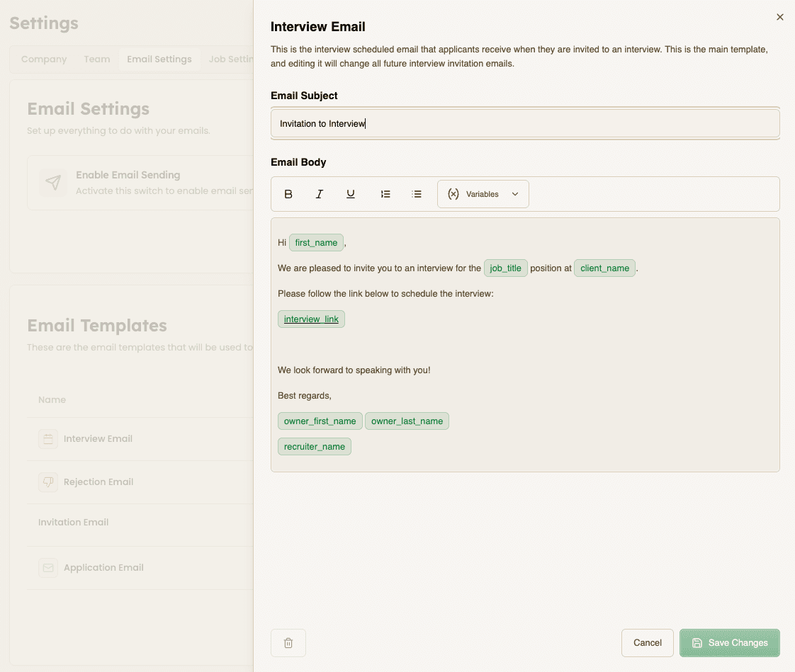Open the Rejection Email template row
795x672 pixels.
click(140, 482)
